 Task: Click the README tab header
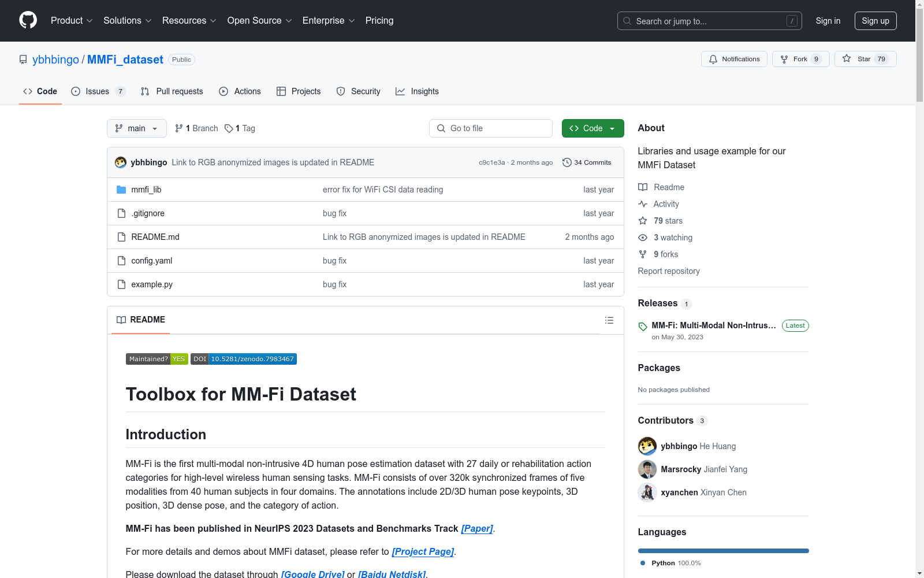pyautogui.click(x=141, y=320)
